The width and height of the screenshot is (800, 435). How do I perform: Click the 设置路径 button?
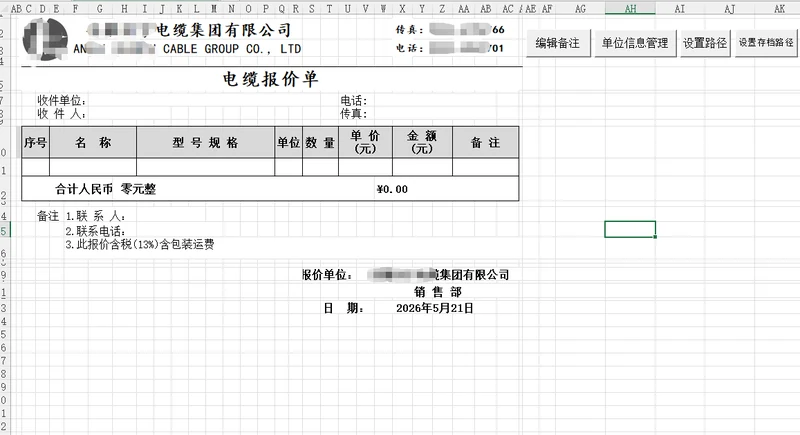pos(705,43)
